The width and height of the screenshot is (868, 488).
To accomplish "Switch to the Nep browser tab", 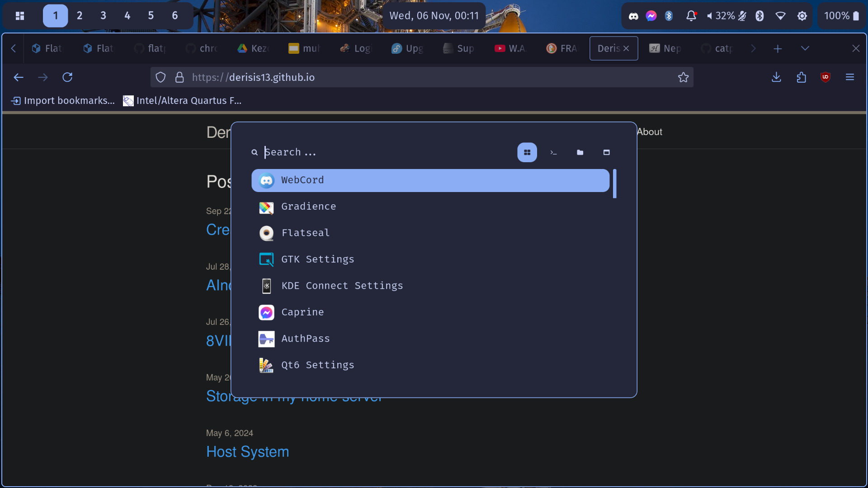I will click(665, 48).
